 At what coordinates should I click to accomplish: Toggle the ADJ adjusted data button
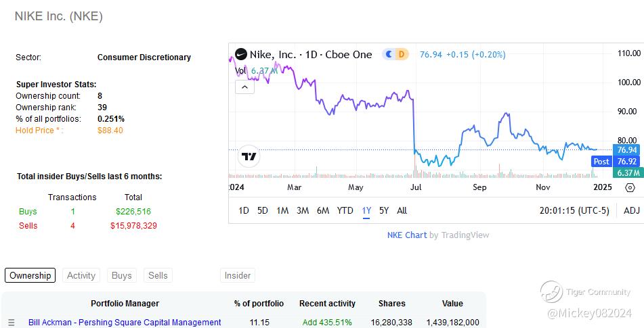[631, 210]
